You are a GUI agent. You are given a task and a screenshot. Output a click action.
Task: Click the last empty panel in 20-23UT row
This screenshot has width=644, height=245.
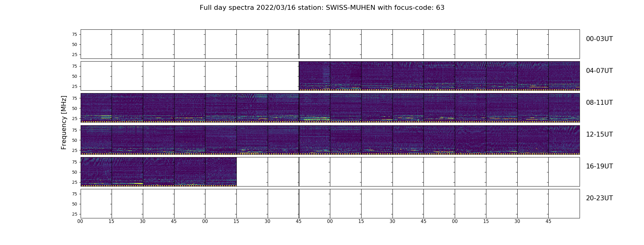click(564, 203)
